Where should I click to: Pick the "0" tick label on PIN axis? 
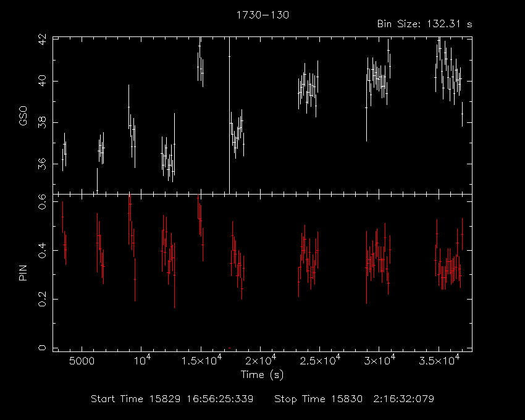click(42, 348)
